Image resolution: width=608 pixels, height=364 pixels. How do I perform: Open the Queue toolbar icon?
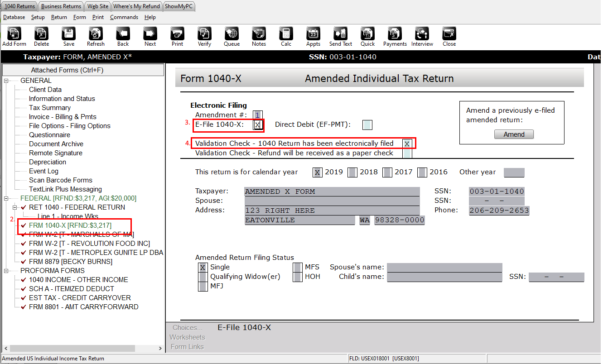tap(232, 34)
